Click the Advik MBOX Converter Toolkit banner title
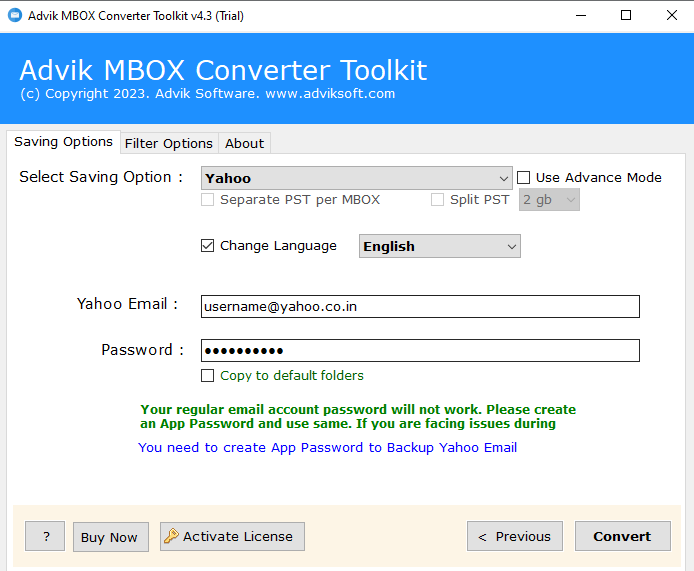Image resolution: width=694 pixels, height=571 pixels. pos(224,70)
